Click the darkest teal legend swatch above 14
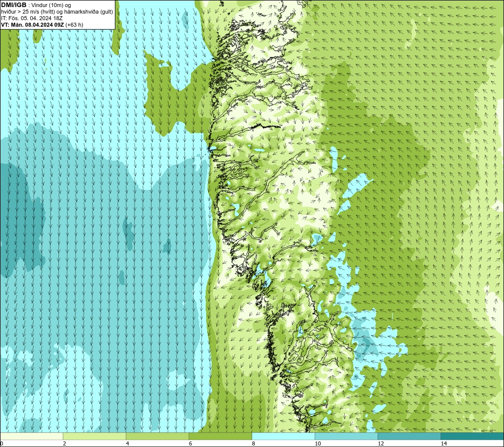Image resolution: width=504 pixels, height=447 pixels. click(472, 436)
